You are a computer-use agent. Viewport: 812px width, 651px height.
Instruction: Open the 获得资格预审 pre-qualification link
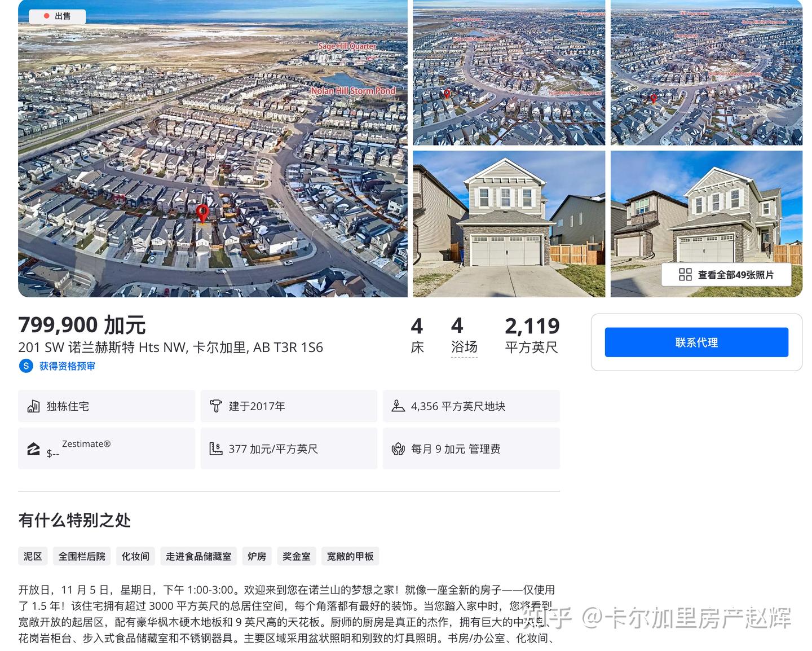click(67, 366)
